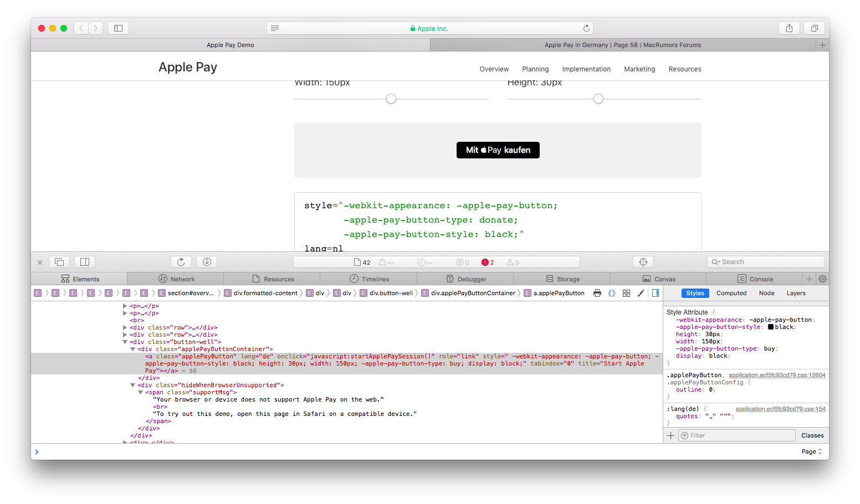Go back to the previous page in Safari

pyautogui.click(x=81, y=28)
